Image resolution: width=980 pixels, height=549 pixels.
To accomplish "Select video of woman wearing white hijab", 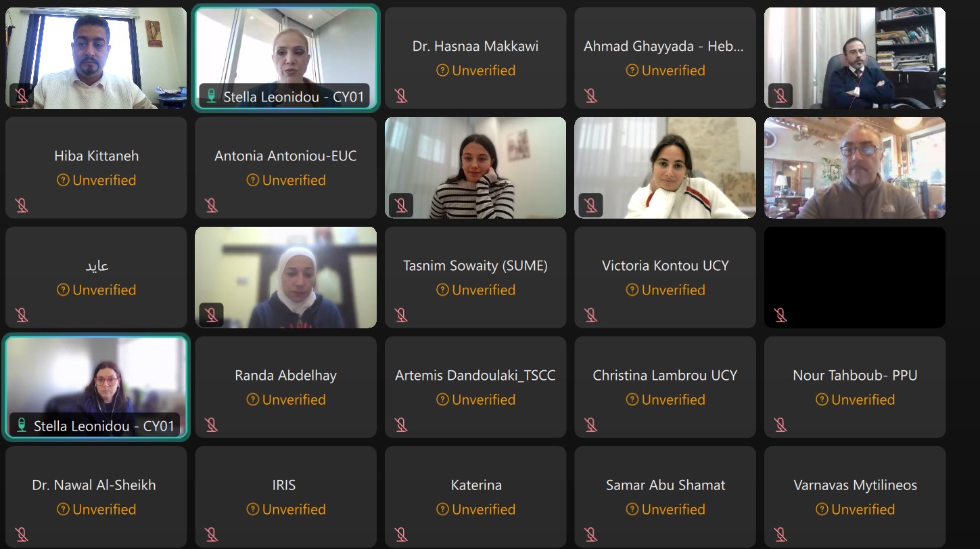I will 286,278.
